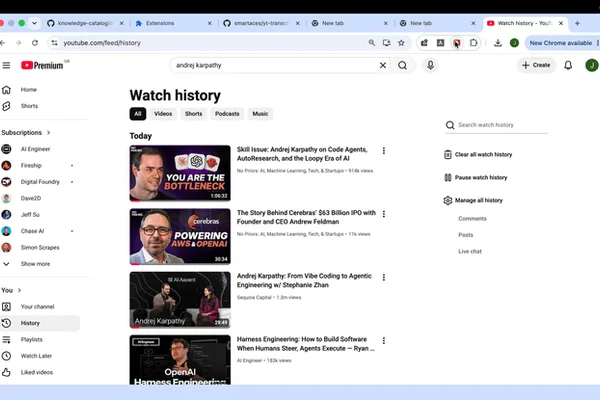Open Manage all history
Viewport: 600px width, 400px height.
[x=473, y=201]
